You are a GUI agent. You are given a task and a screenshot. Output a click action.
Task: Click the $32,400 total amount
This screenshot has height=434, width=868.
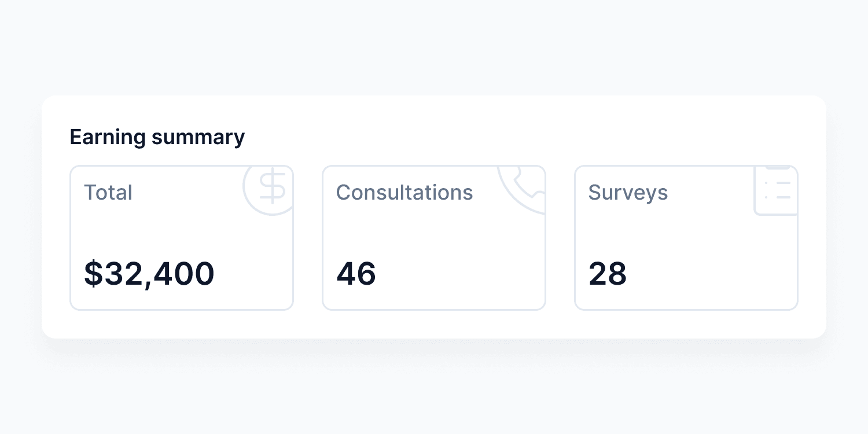(x=149, y=274)
